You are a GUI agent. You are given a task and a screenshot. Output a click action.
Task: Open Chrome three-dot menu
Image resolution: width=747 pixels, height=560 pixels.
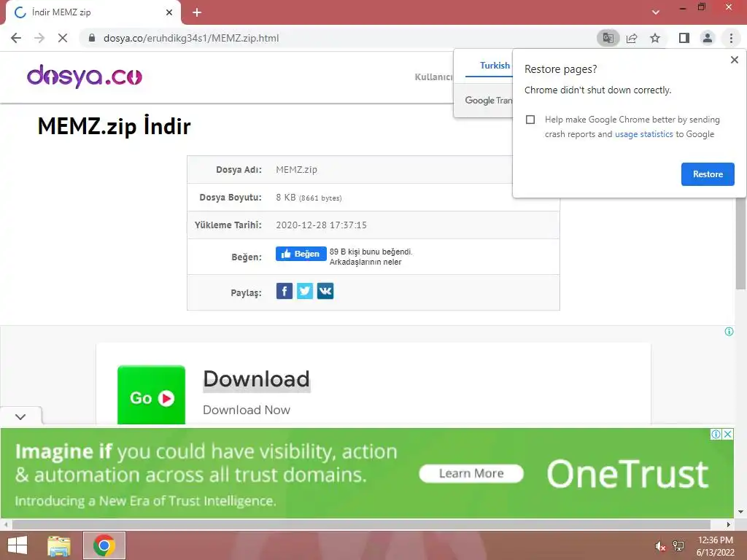pyautogui.click(x=731, y=38)
